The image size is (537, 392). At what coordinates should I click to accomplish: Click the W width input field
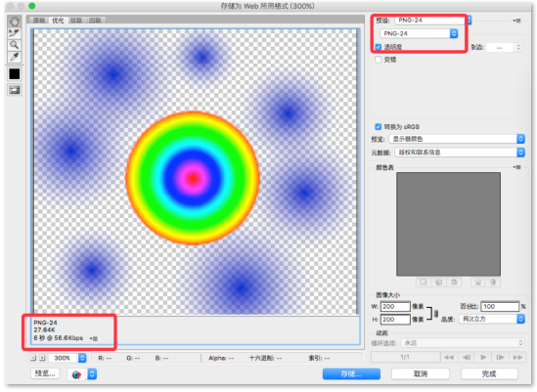395,306
